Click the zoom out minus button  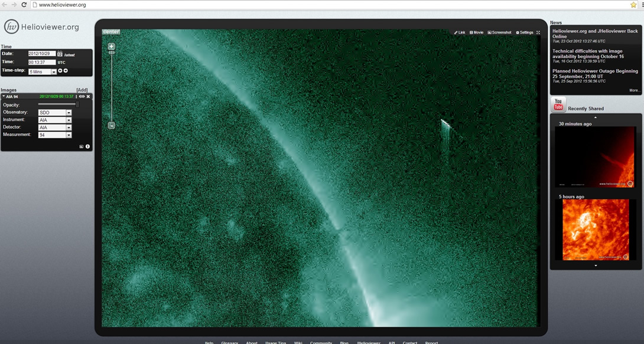click(x=111, y=125)
